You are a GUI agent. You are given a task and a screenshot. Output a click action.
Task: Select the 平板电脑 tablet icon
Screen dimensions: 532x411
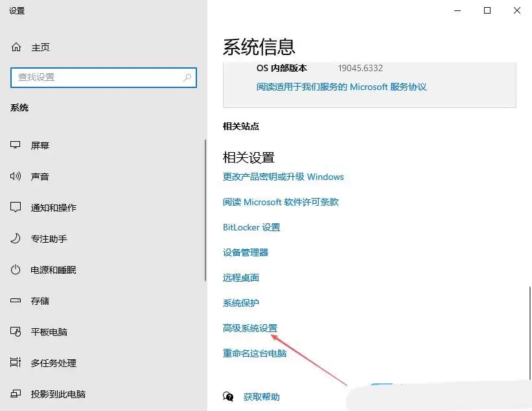click(16, 331)
